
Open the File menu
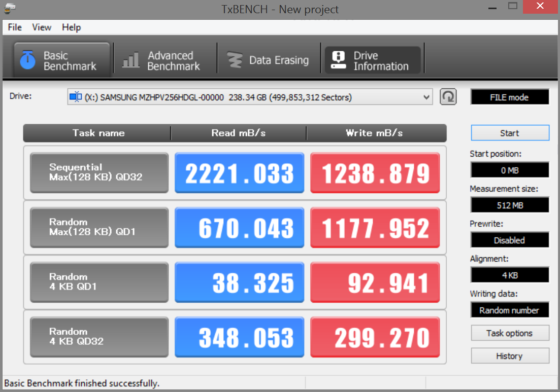coord(15,27)
